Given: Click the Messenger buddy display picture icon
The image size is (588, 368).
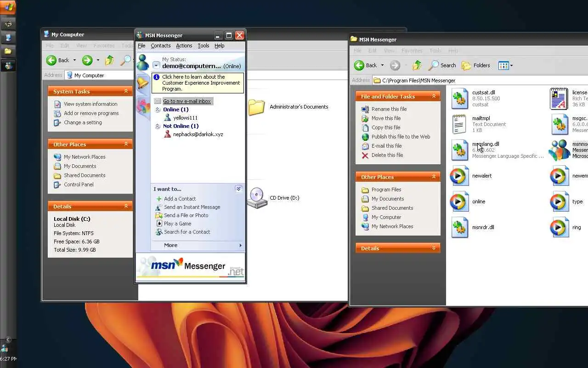Looking at the screenshot, I should 143,63.
